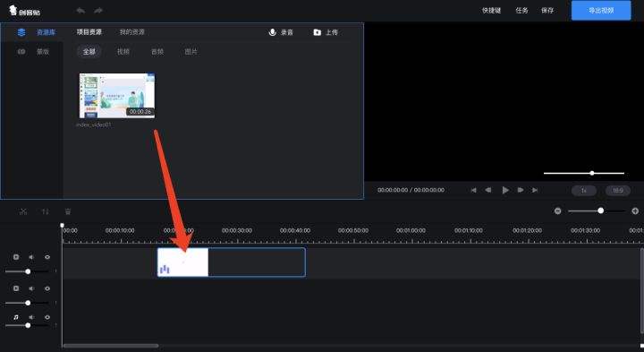The height and width of the screenshot is (352, 644).
Task: Click second video track type icon
Action: point(16,288)
